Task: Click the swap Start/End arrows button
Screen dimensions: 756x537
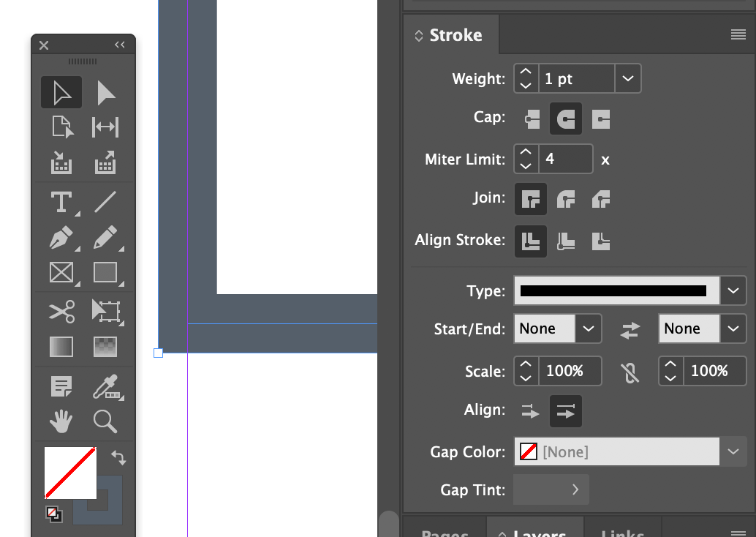Action: [630, 328]
